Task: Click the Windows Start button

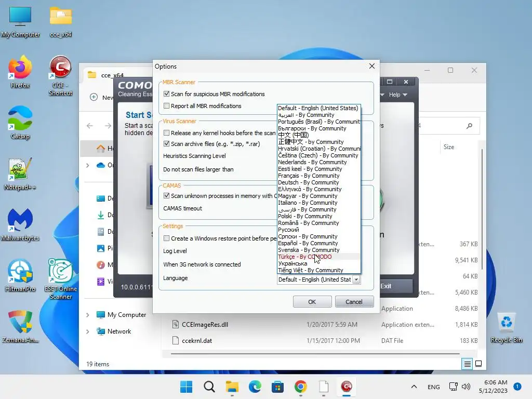Action: tap(186, 387)
